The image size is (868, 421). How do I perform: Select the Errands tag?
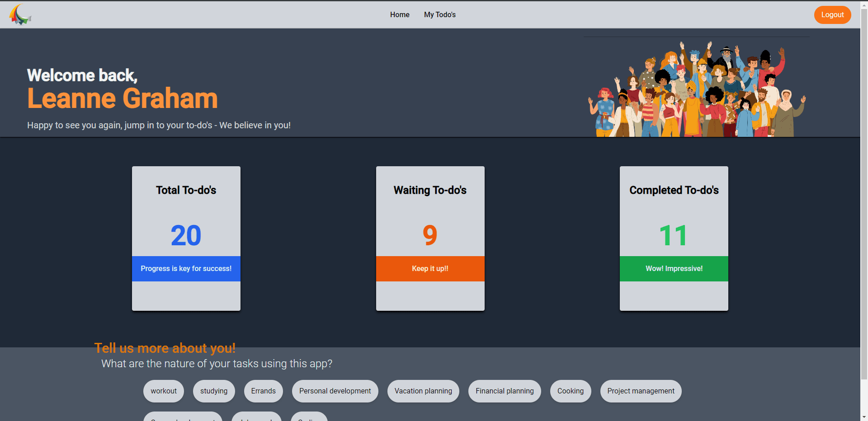tap(263, 391)
